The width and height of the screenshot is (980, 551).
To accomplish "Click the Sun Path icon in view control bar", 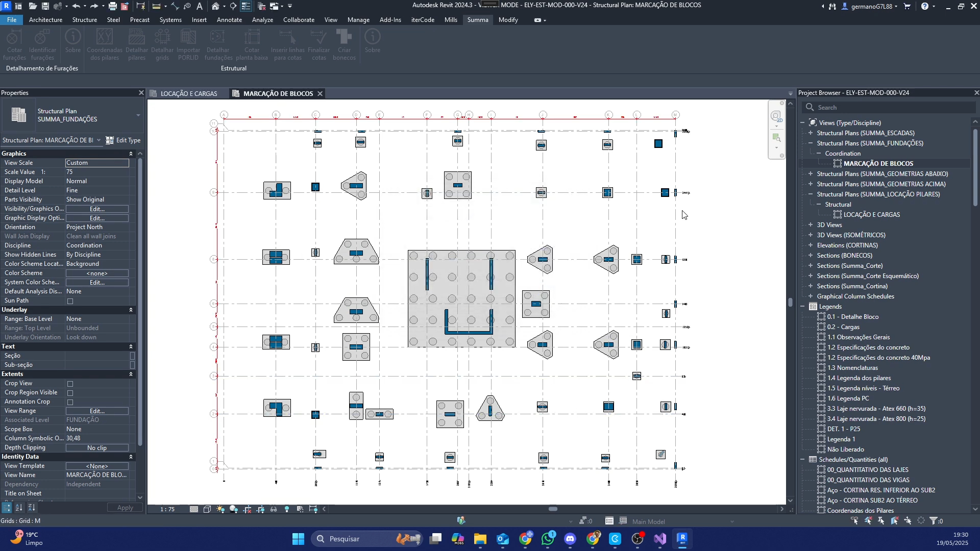I will click(220, 509).
